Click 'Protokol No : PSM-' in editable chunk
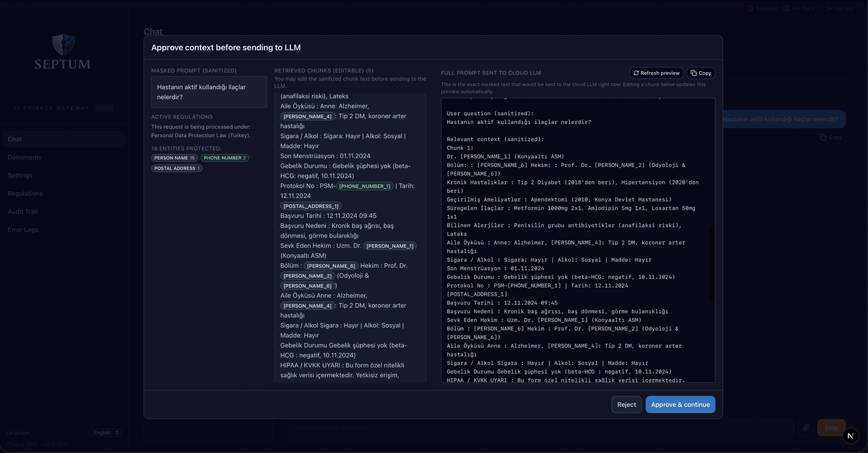This screenshot has width=868, height=453. coord(308,186)
